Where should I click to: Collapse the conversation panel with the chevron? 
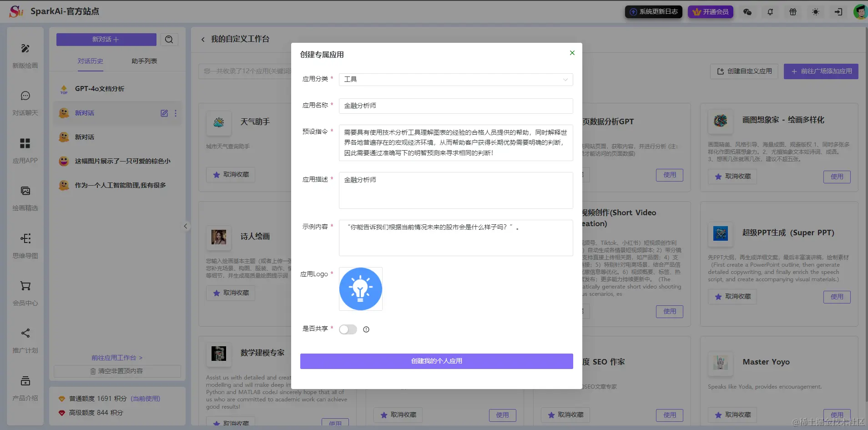tap(185, 226)
